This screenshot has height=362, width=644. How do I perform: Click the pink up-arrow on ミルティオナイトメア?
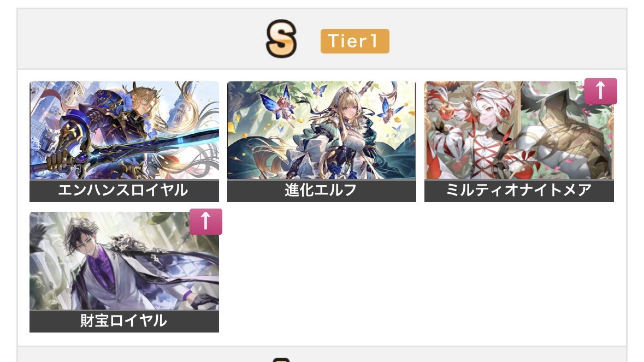600,91
